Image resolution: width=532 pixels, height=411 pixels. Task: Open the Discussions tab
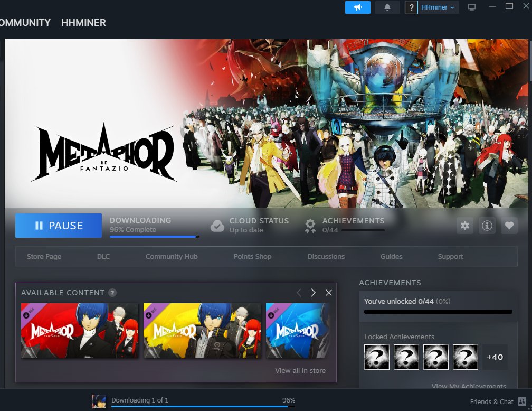[326, 256]
